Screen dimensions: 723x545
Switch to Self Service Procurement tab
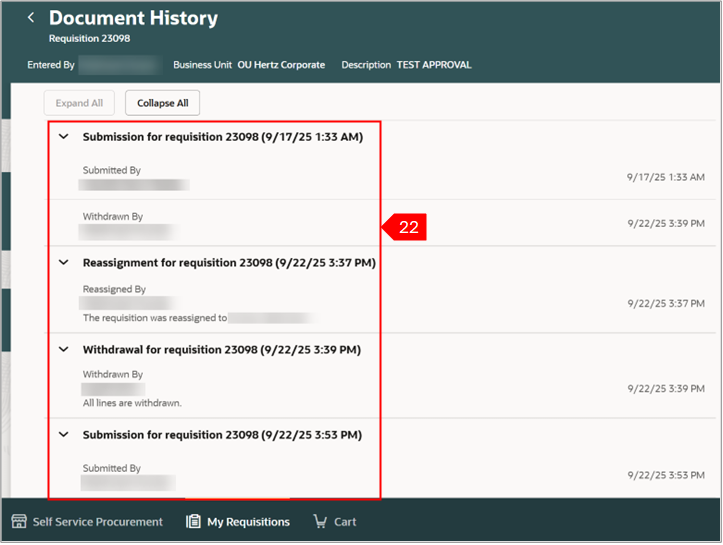[x=97, y=521]
